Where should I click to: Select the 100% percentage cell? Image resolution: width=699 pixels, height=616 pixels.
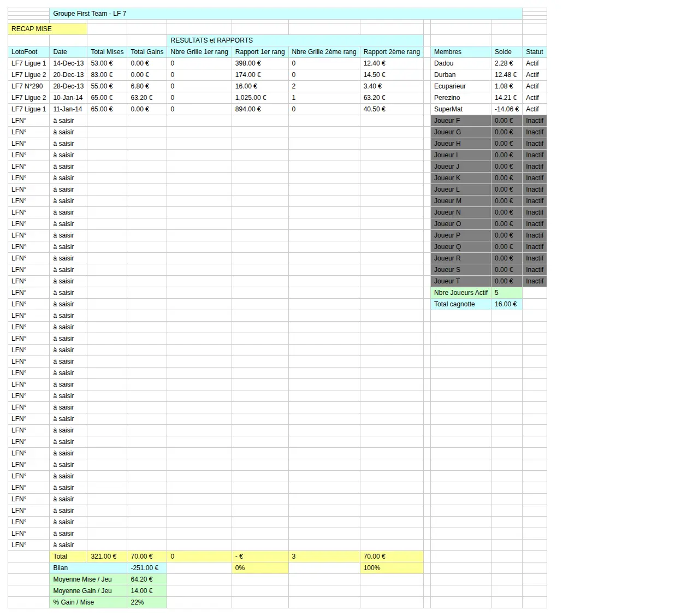click(x=392, y=568)
